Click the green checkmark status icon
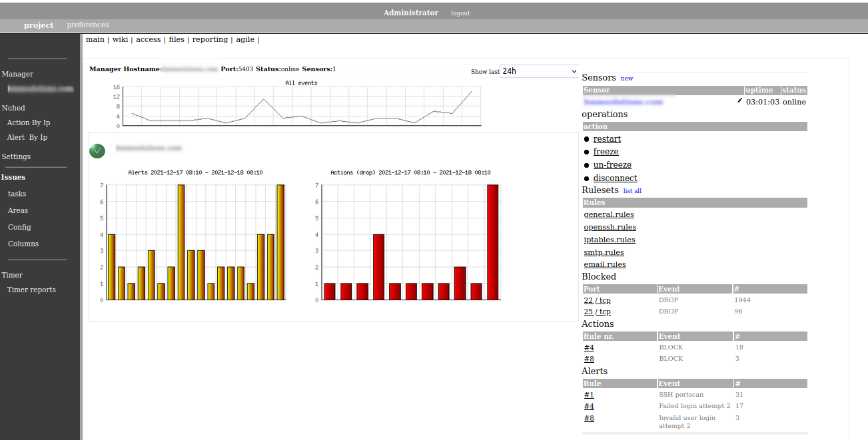This screenshot has height=440, width=868. click(x=97, y=151)
